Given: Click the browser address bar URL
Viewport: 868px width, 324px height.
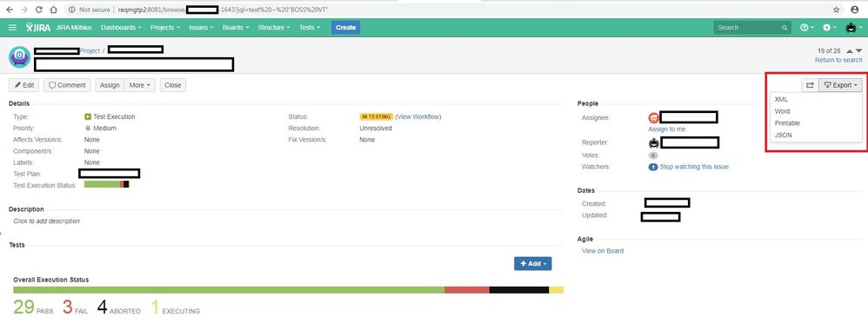Looking at the screenshot, I should click(224, 10).
